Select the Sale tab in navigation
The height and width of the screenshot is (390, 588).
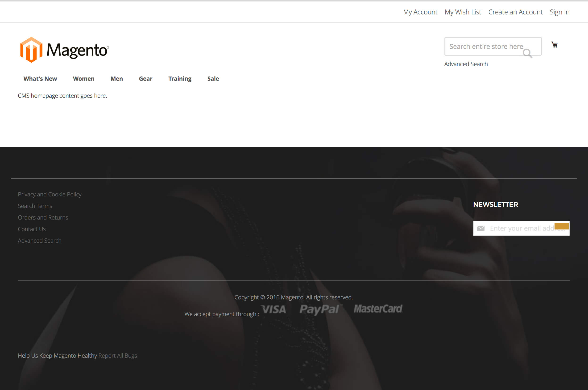(213, 78)
